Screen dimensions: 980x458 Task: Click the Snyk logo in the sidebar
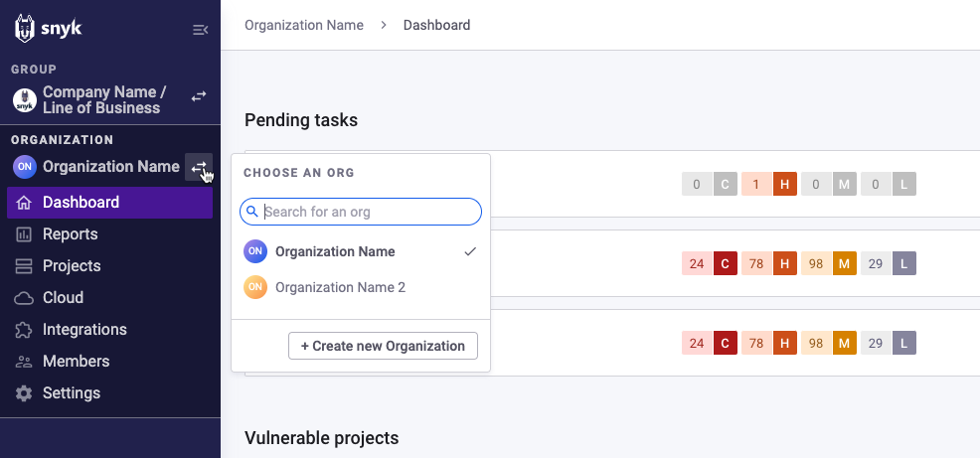click(x=49, y=28)
